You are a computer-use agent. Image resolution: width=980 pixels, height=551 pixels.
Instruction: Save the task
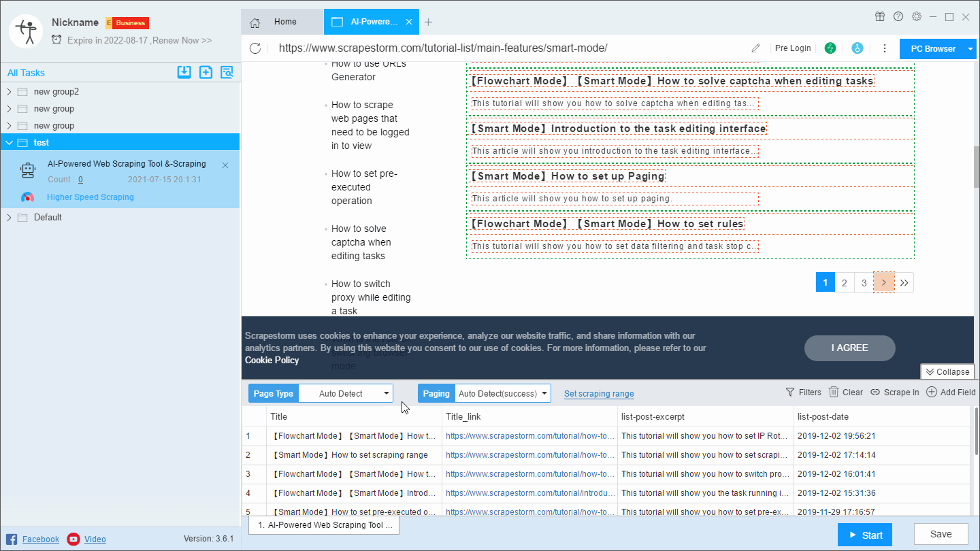pos(941,535)
